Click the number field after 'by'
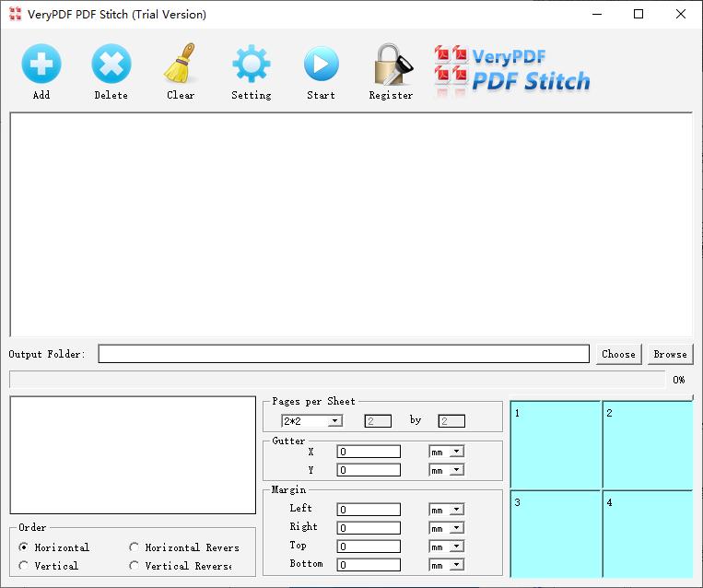Image resolution: width=703 pixels, height=588 pixels. click(x=451, y=421)
